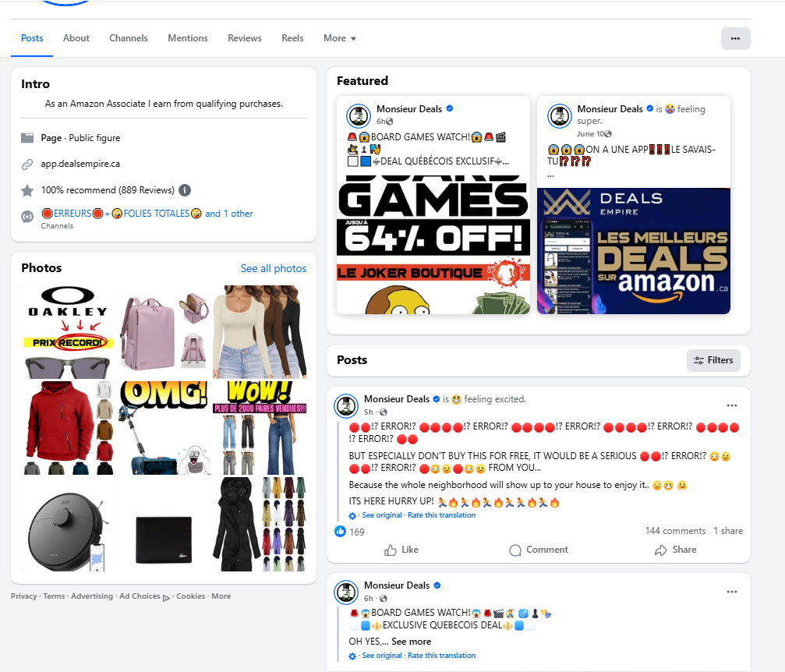Click the blue like reaction icon showing 169
Viewport: 785px width, 672px height.
coord(340,531)
